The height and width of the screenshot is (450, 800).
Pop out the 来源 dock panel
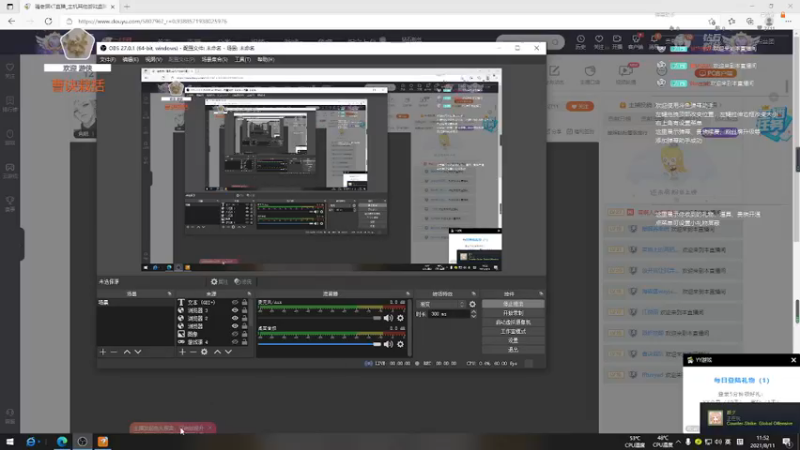[x=249, y=294]
